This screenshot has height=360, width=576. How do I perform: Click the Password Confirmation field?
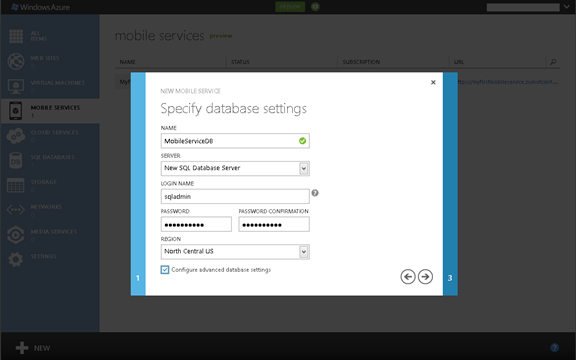pyautogui.click(x=274, y=224)
